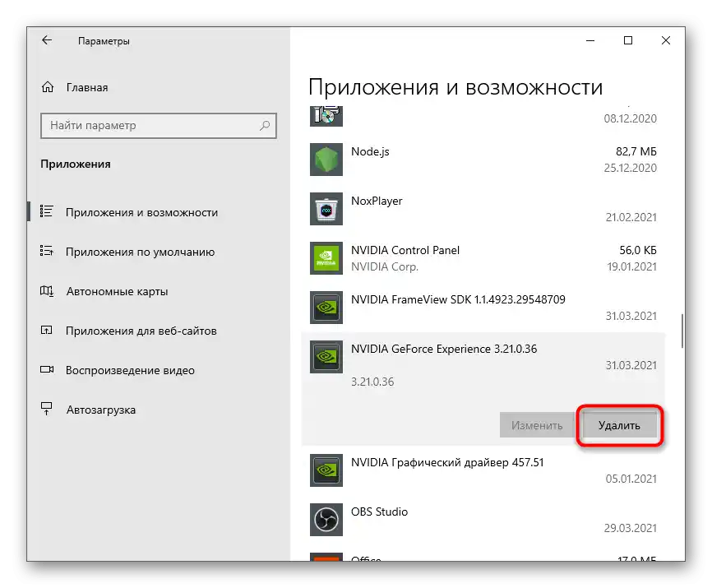
Task: Click the Приложения для веб-сайтов icon
Action: [46, 330]
